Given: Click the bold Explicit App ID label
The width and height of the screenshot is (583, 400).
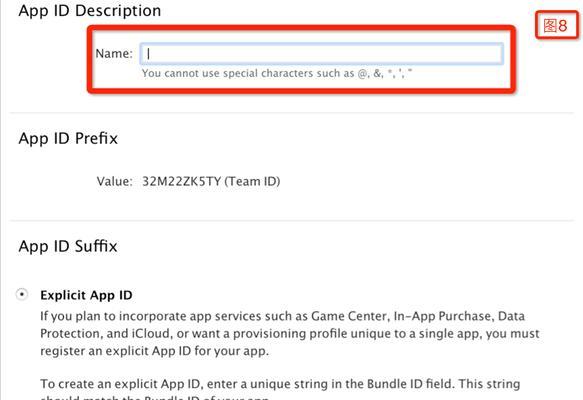Looking at the screenshot, I should point(86,295).
